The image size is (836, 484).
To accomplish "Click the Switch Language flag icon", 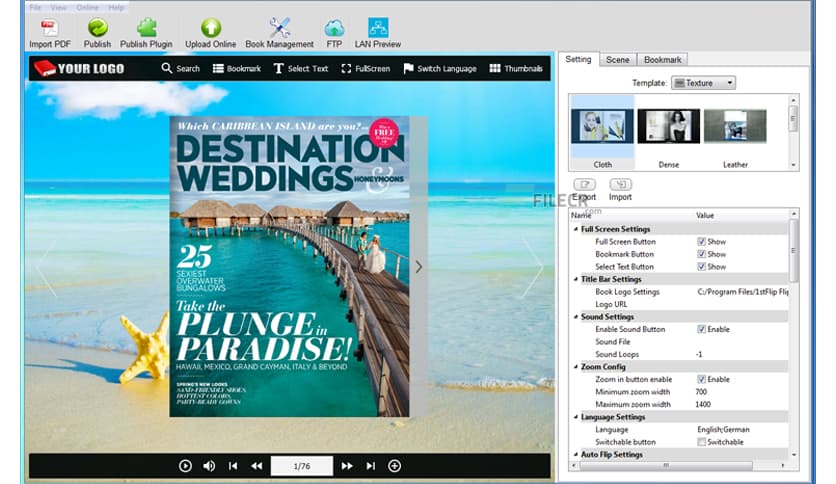I will [408, 68].
